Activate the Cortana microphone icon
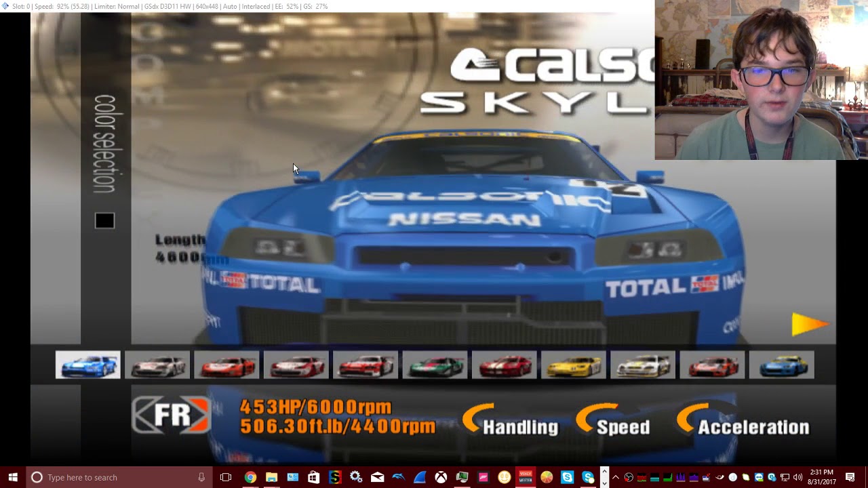The image size is (868, 488). tap(201, 477)
